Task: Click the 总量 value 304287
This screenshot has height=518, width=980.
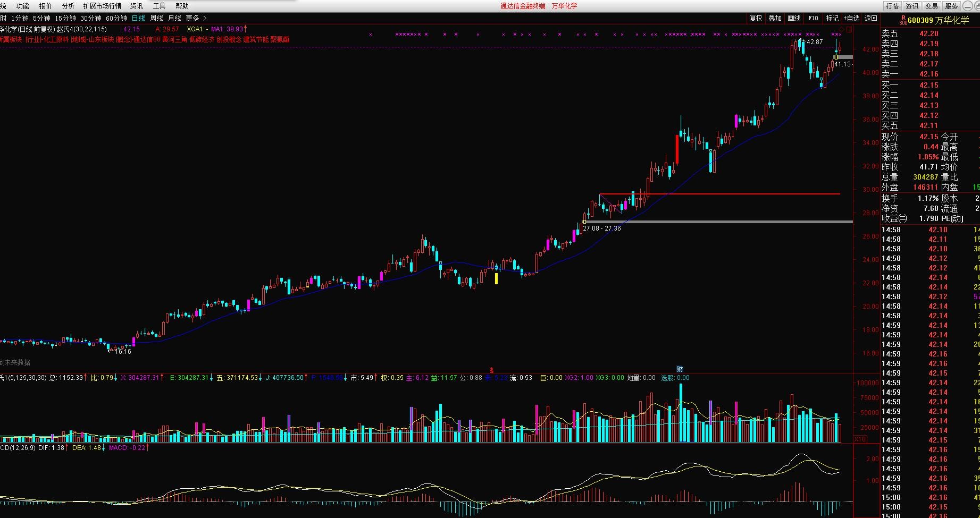Action: (x=926, y=177)
